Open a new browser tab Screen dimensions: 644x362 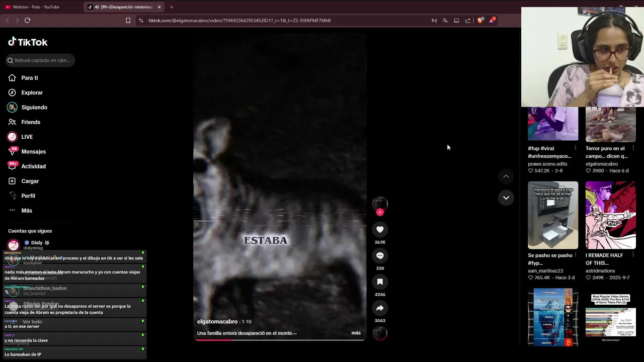[172, 7]
